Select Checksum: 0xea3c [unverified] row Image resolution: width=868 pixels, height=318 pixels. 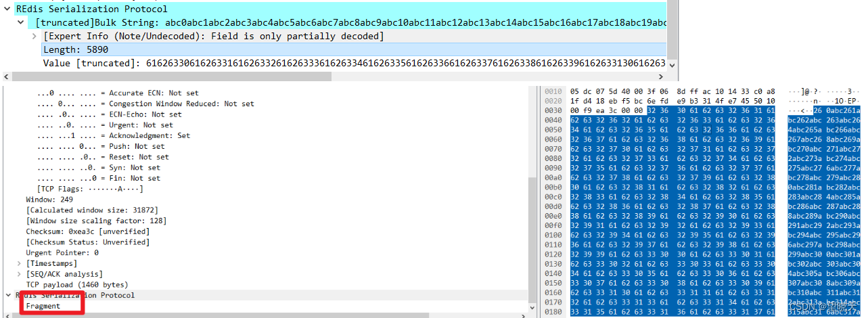(x=87, y=231)
